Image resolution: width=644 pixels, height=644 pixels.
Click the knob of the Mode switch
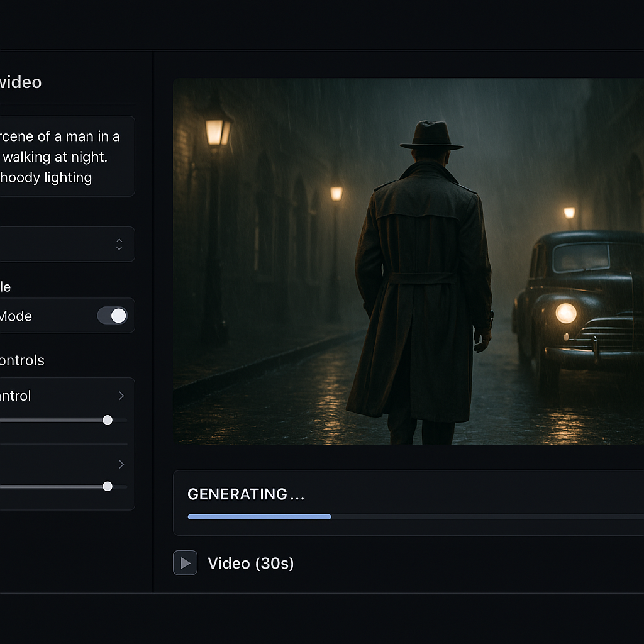(118, 316)
